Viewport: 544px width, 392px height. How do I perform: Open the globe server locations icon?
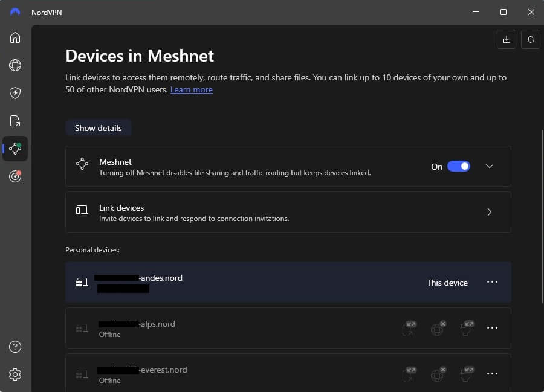tap(15, 65)
